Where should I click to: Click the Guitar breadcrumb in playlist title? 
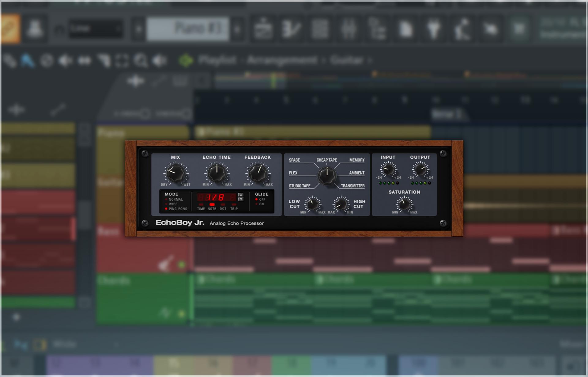pos(347,60)
